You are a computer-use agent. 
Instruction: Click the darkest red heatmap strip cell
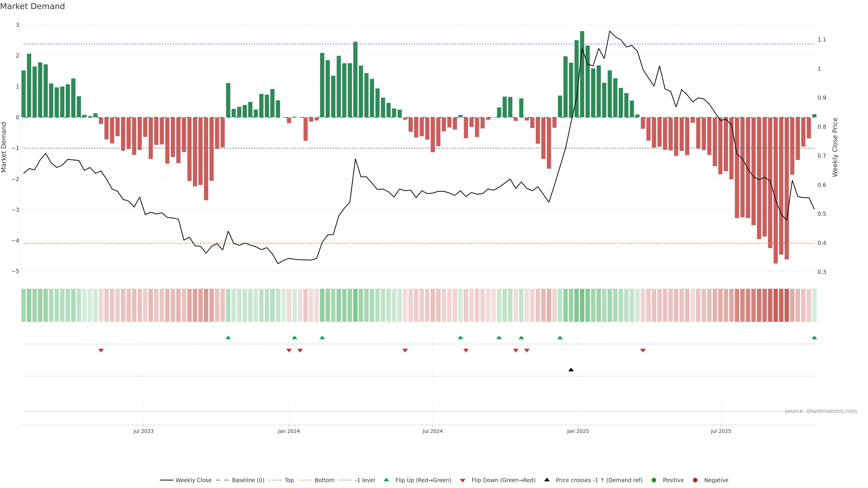[775, 305]
